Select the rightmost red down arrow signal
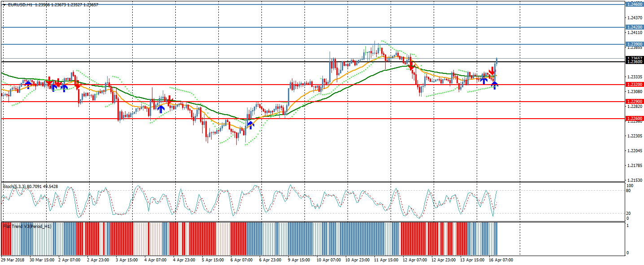Screen dimensions: 644x265 (492, 71)
